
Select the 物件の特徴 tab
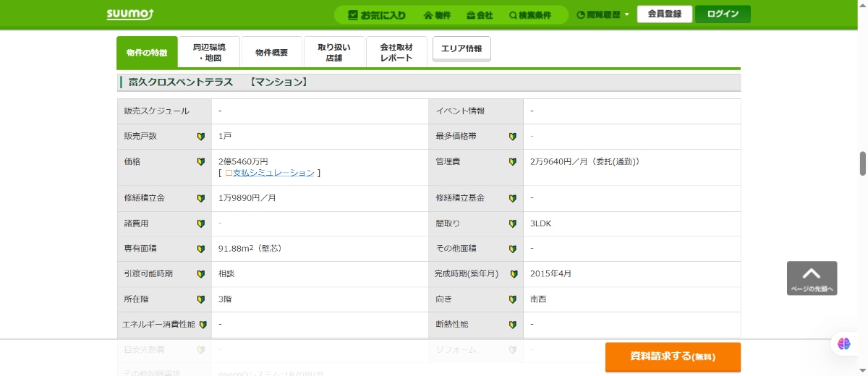point(146,52)
